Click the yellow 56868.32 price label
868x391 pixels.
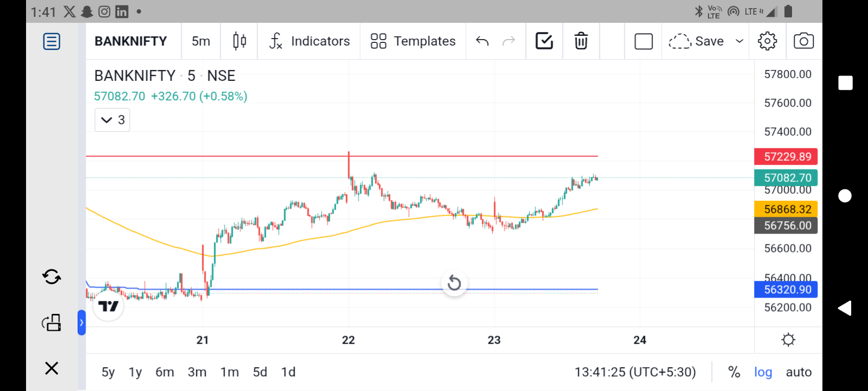[x=786, y=209]
